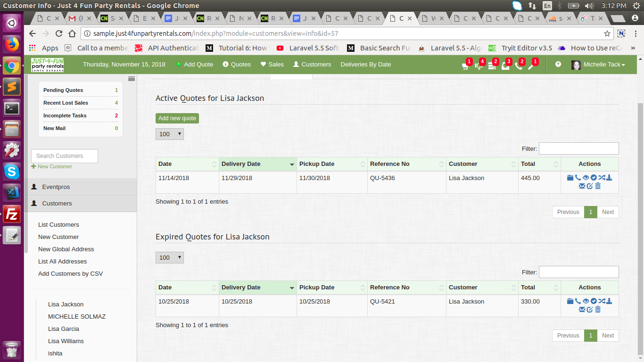
Task: Click envelope icon for quote QU-5421
Action: [582, 310]
